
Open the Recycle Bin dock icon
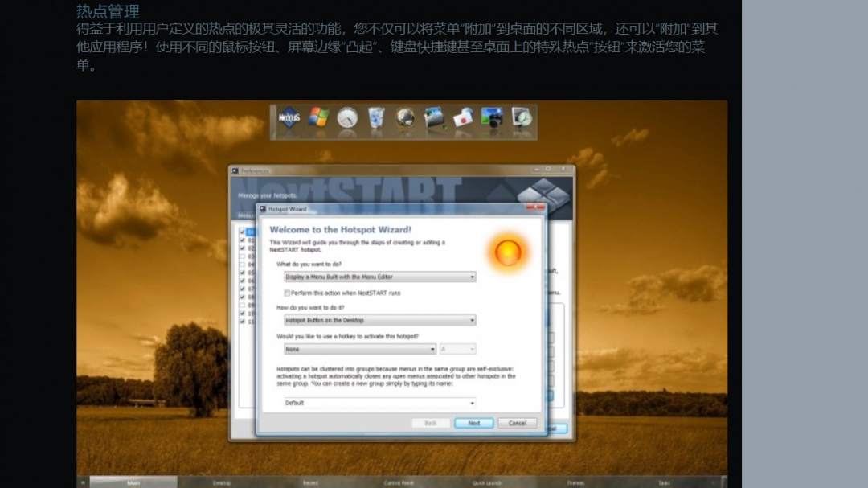click(x=375, y=118)
